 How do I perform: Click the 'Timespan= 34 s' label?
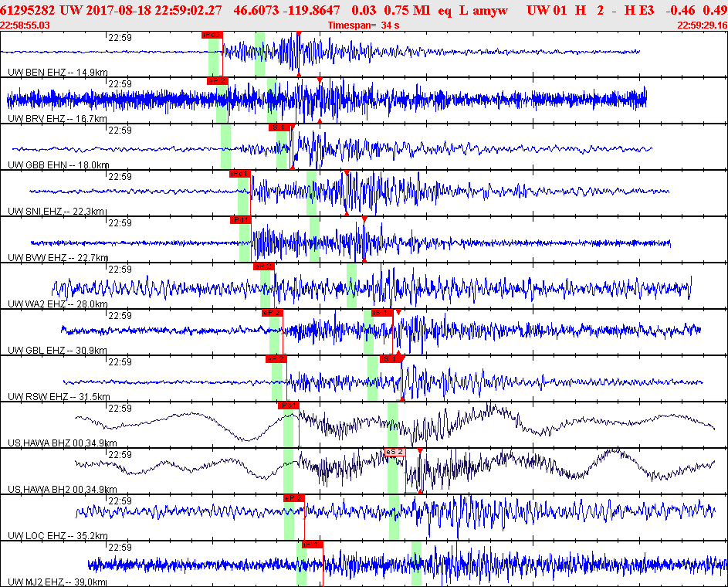(364, 25)
